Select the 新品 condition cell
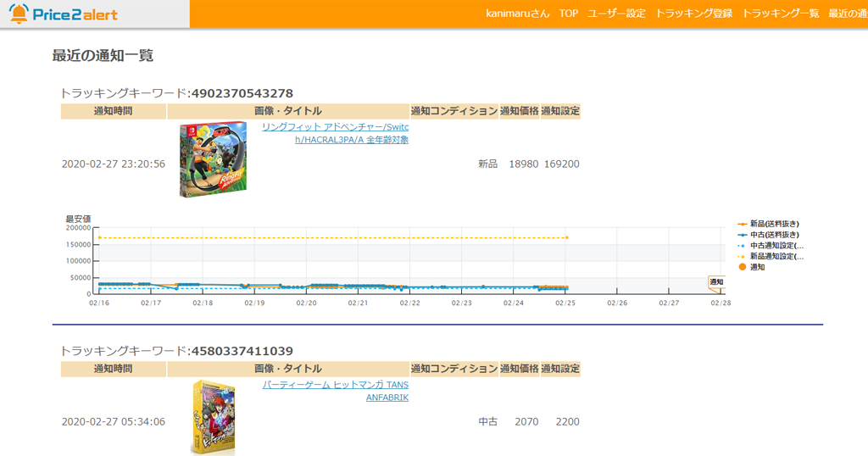This screenshot has width=868, height=456. (487, 164)
